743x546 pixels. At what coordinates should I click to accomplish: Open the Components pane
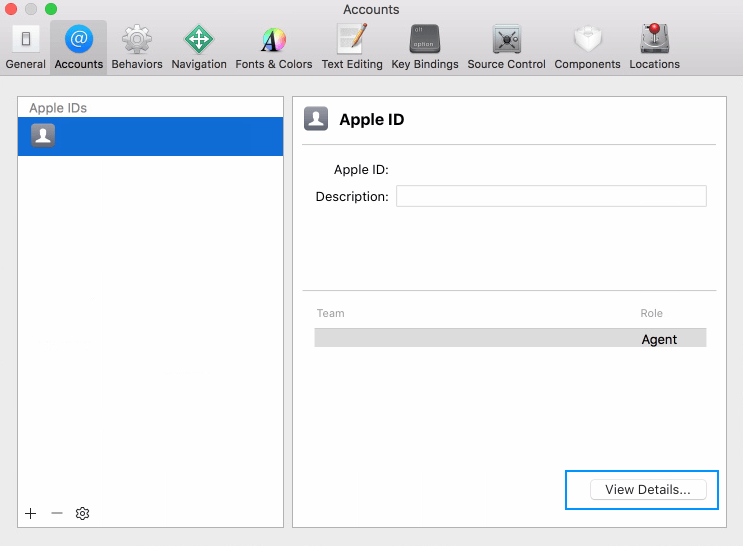[587, 47]
